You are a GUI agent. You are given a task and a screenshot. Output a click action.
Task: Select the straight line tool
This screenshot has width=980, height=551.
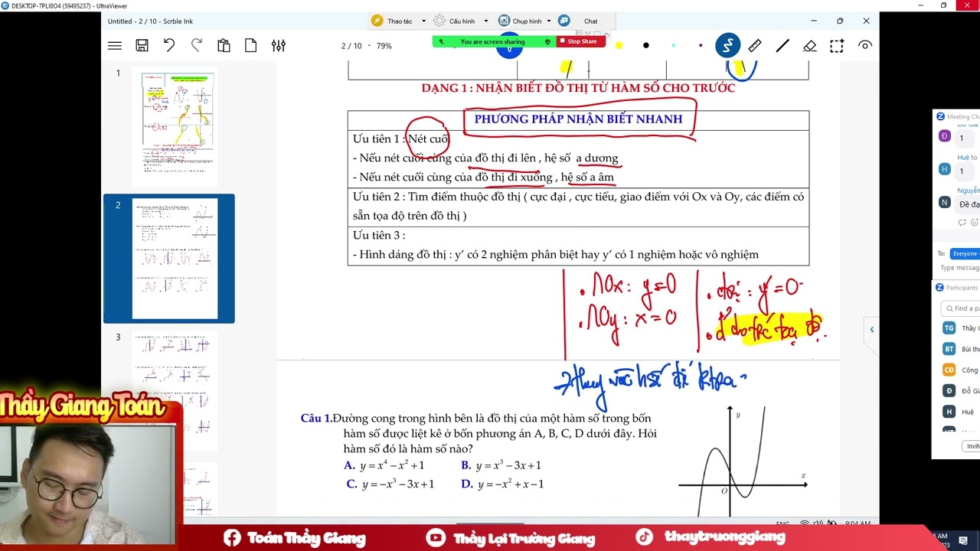pyautogui.click(x=782, y=46)
